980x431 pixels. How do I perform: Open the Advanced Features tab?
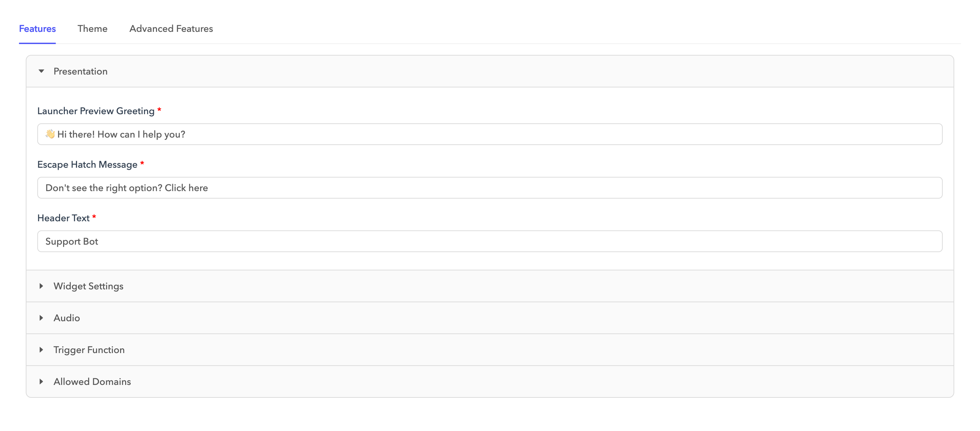click(x=171, y=28)
